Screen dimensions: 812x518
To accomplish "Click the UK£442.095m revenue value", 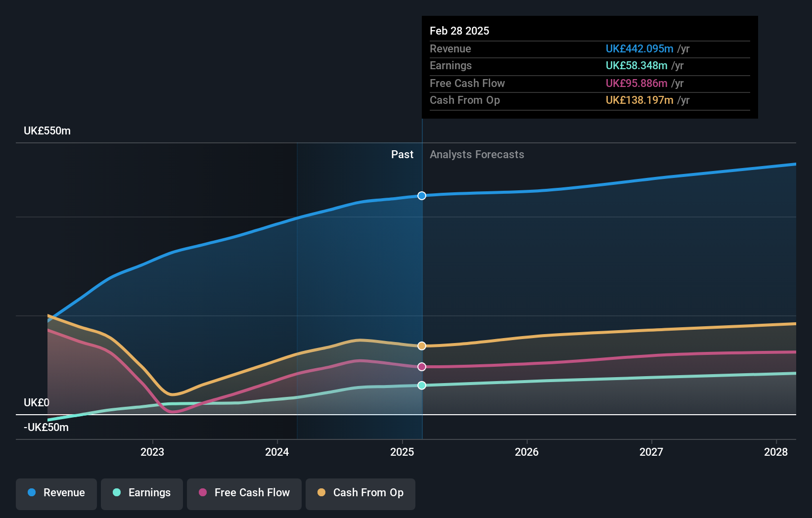I will pyautogui.click(x=639, y=49).
